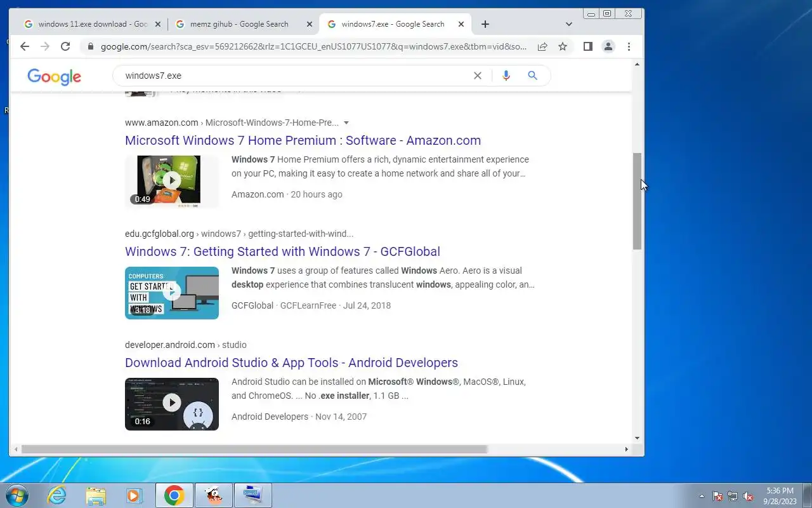Click the forward navigation arrow
The width and height of the screenshot is (812, 508).
tap(44, 46)
